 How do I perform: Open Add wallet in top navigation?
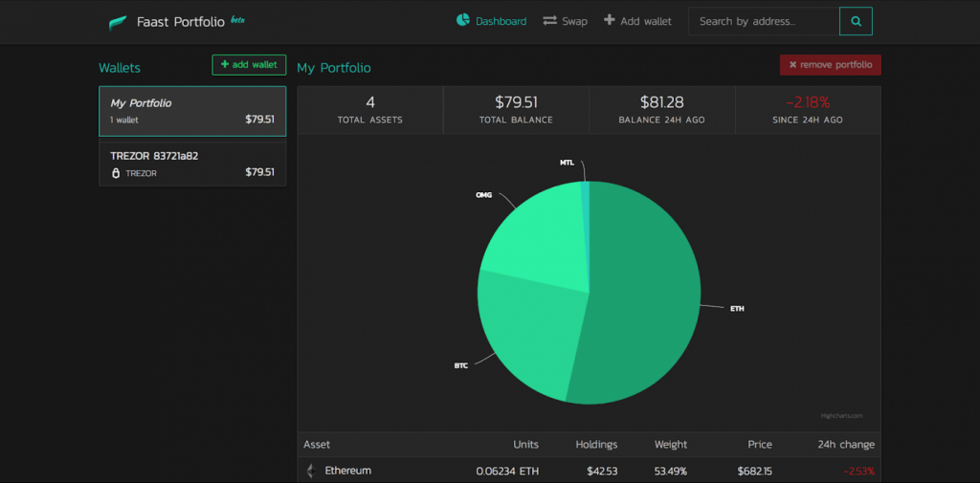coord(637,21)
